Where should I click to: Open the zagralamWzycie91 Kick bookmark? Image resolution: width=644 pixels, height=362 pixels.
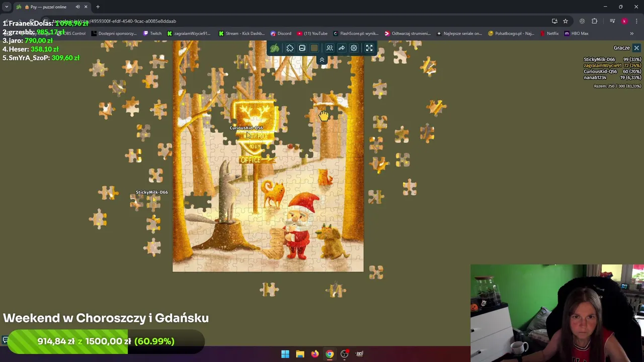(189, 33)
